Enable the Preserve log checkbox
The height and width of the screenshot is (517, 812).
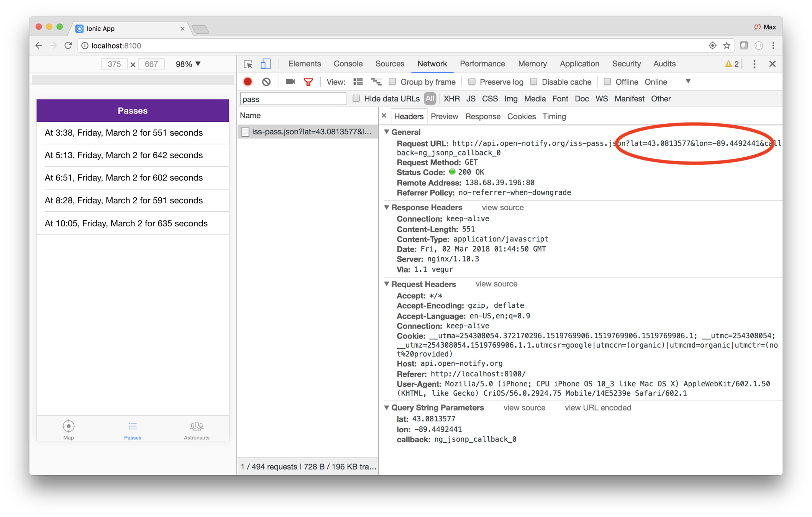tap(472, 82)
